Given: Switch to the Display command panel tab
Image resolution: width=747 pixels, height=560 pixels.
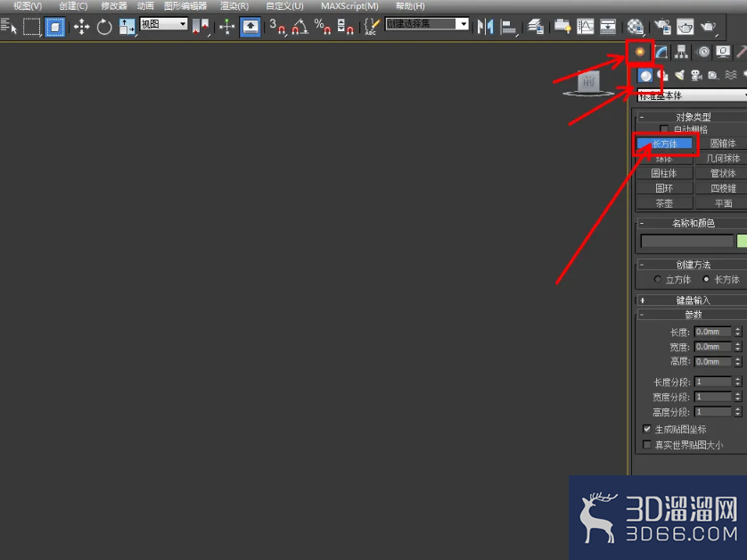Looking at the screenshot, I should click(x=723, y=52).
